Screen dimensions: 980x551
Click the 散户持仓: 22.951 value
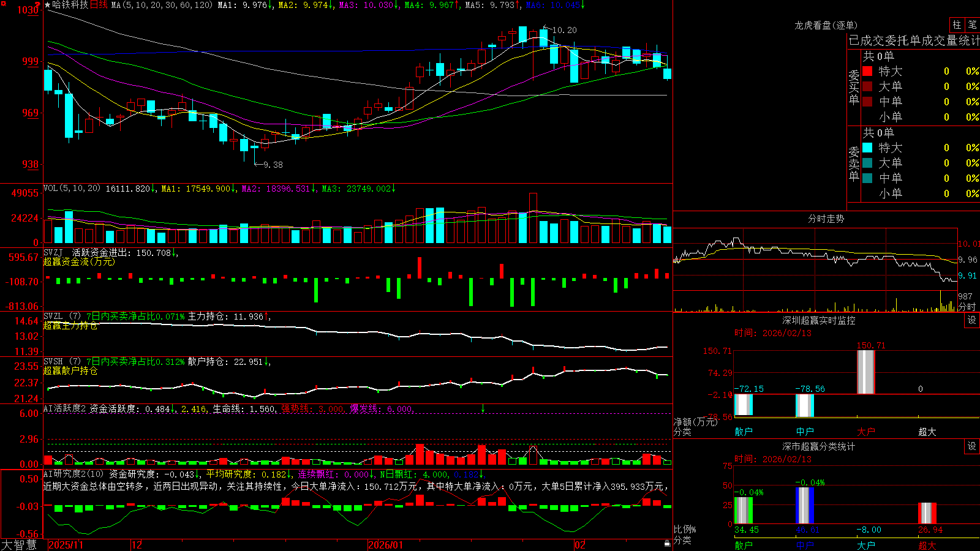[225, 362]
